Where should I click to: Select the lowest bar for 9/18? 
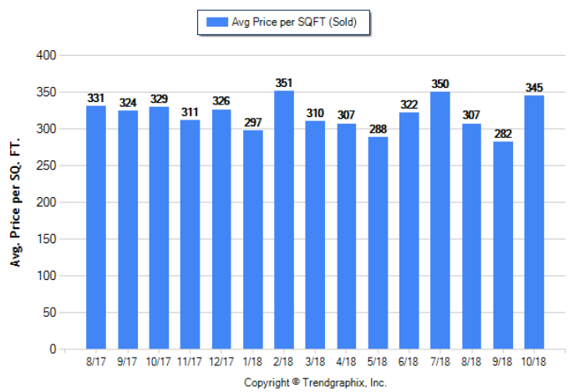coord(503,246)
